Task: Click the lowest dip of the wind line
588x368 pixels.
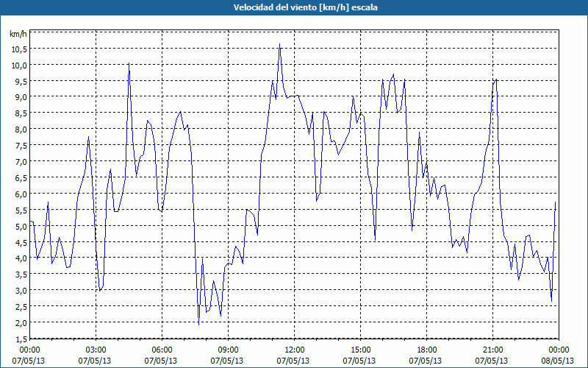Action: pyautogui.click(x=198, y=324)
